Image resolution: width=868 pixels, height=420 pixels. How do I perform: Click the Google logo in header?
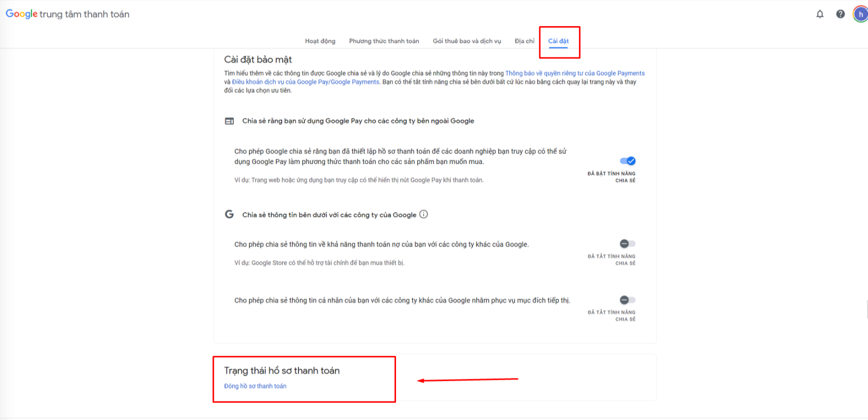(22, 14)
